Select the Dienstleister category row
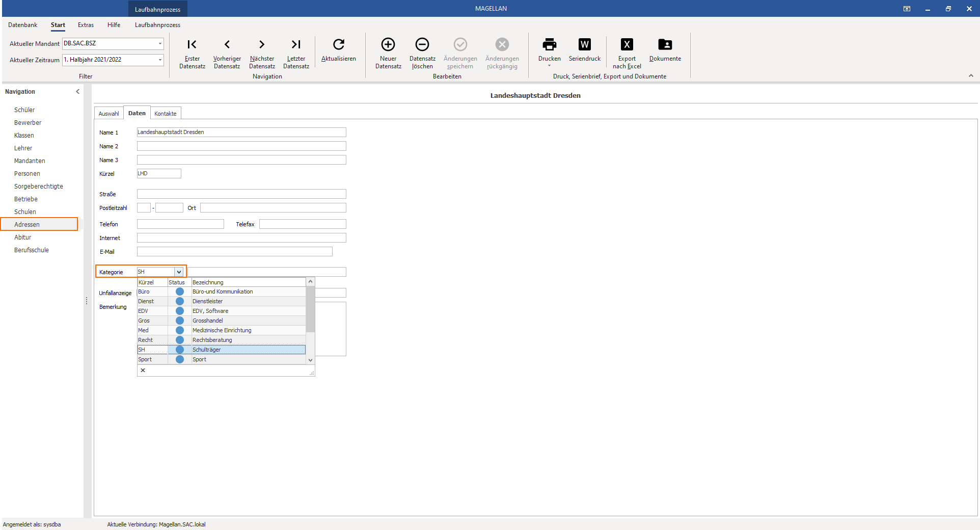The width and height of the screenshot is (980, 530). [x=222, y=301]
